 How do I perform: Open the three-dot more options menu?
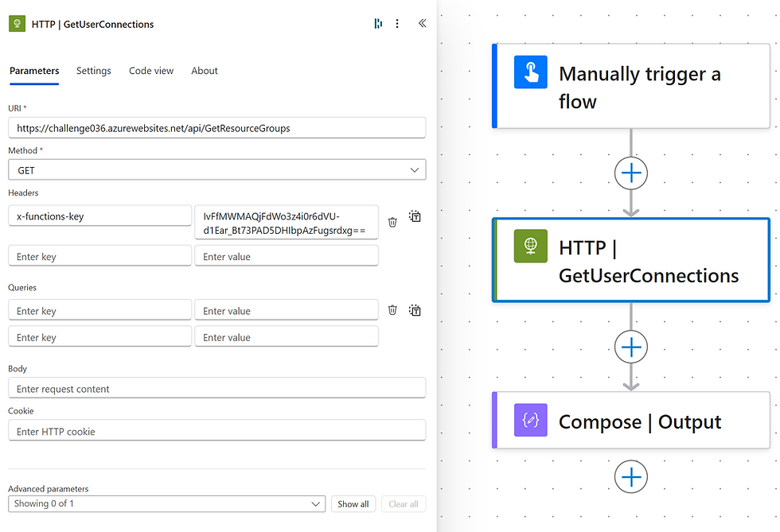[397, 23]
